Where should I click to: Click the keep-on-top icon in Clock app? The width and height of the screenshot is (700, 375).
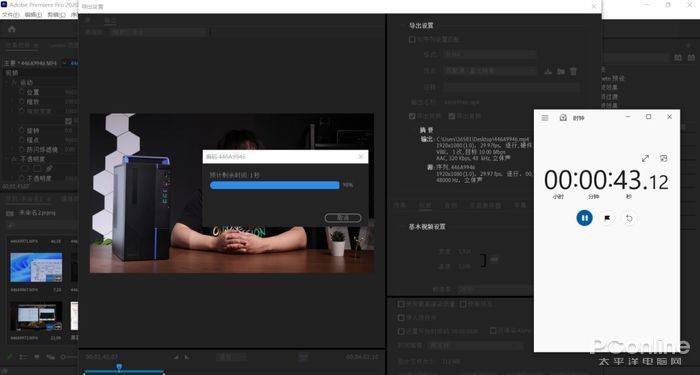[664, 158]
